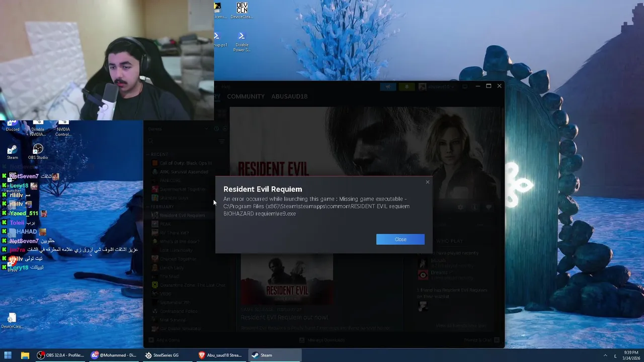Image resolution: width=644 pixels, height=362 pixels.
Task: Open Resident Evil Requiem out now news thumbnail
Action: [287, 280]
